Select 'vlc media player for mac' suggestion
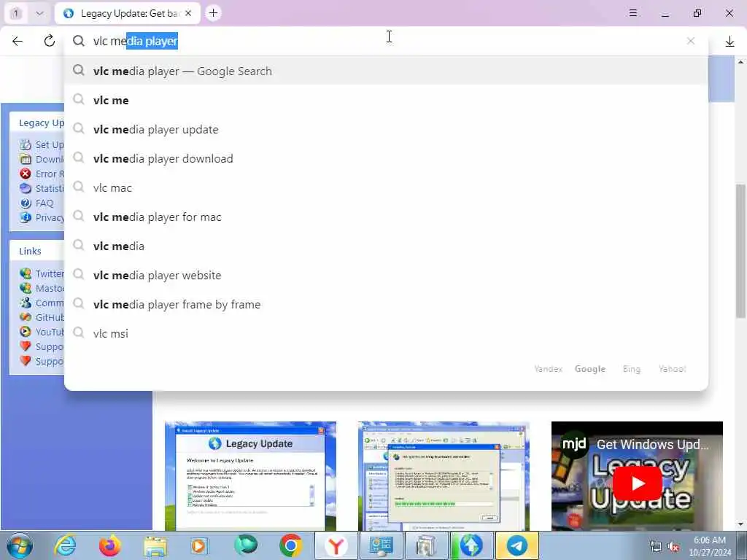747x560 pixels. tap(386, 217)
